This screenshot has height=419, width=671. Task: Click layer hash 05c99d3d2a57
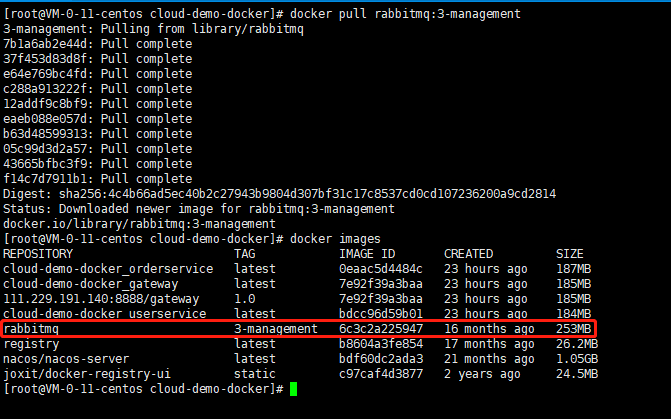[45, 149]
